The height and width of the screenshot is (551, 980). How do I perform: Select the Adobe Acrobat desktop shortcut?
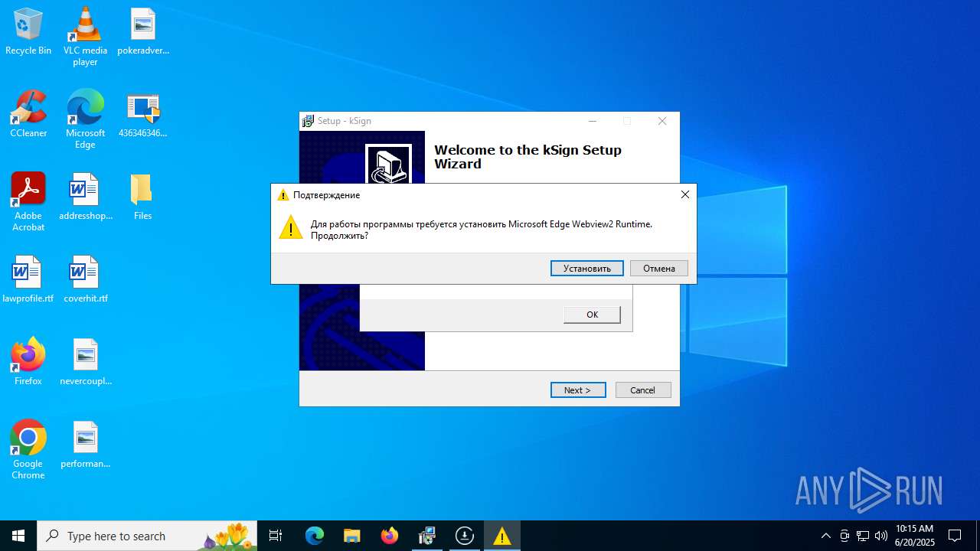click(x=28, y=202)
